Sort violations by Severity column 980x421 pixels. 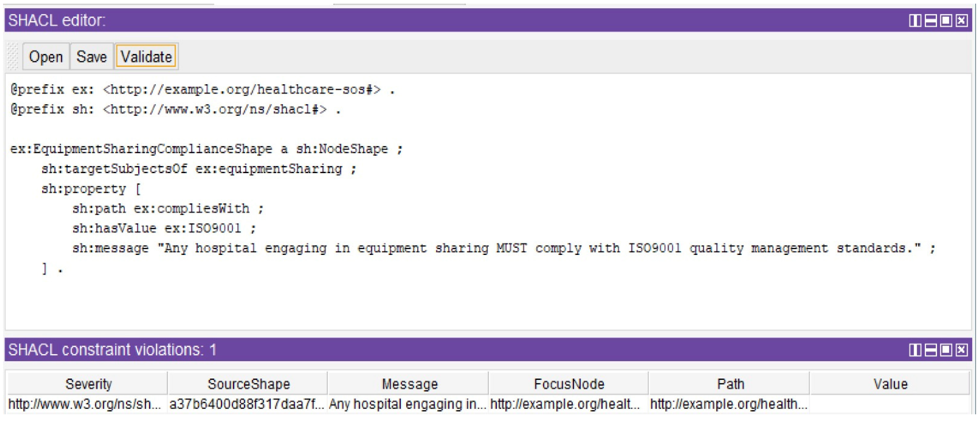pyautogui.click(x=88, y=384)
